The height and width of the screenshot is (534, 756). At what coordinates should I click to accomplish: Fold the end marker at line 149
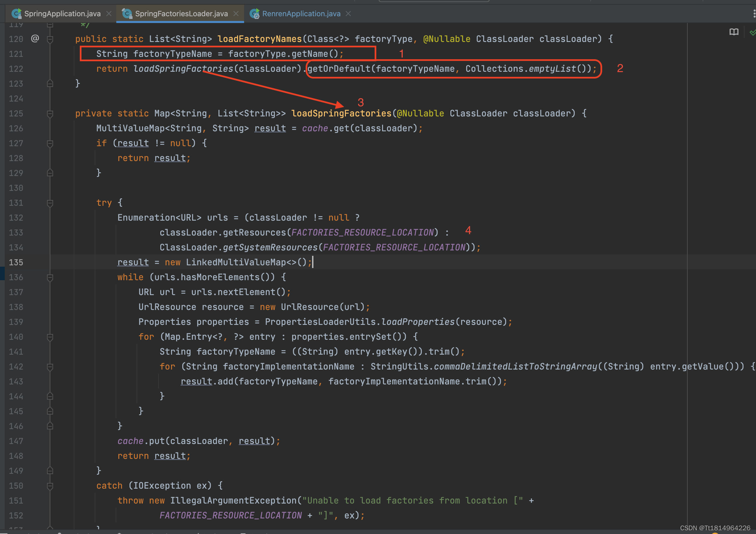(x=50, y=470)
